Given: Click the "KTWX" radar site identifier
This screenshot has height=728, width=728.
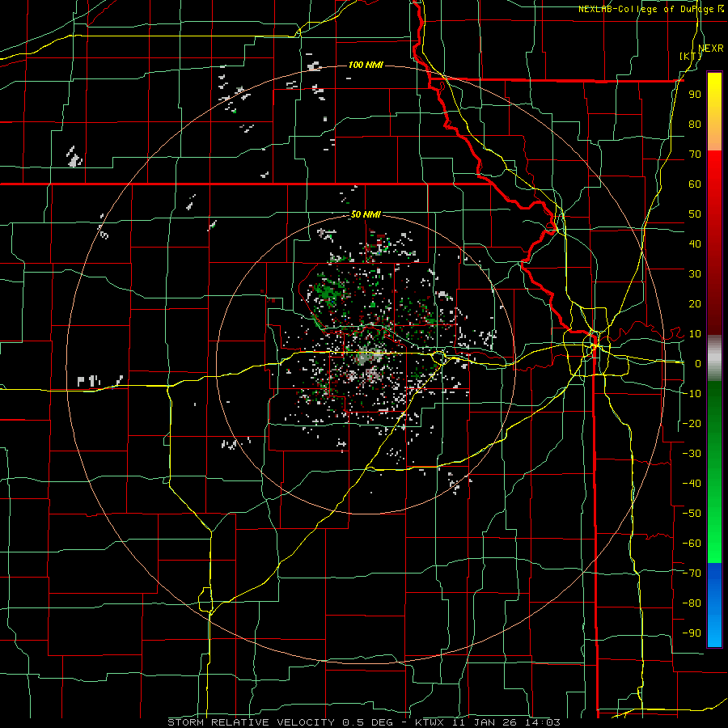Looking at the screenshot, I should [430, 722].
